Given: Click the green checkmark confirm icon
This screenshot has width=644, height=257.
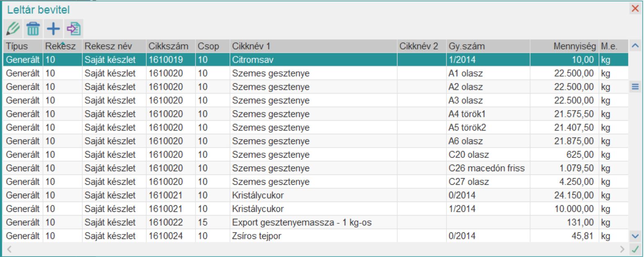Looking at the screenshot, I should (635, 249).
